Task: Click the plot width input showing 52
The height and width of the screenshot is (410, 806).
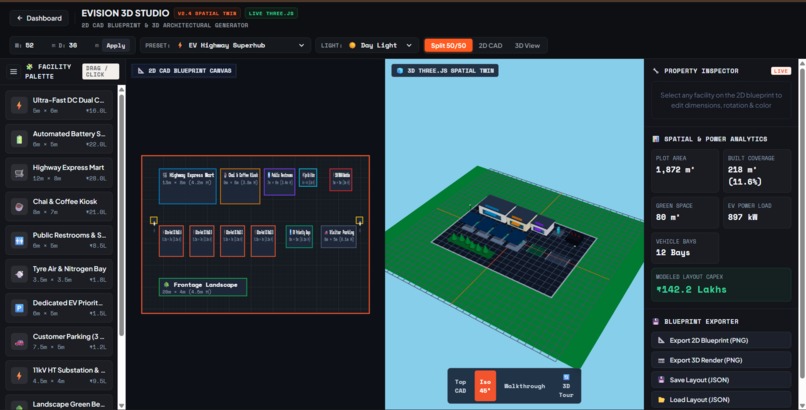Action: 34,45
